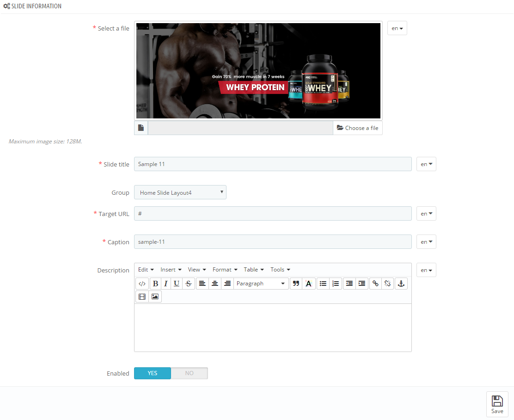Decrease indent in editor

click(349, 284)
